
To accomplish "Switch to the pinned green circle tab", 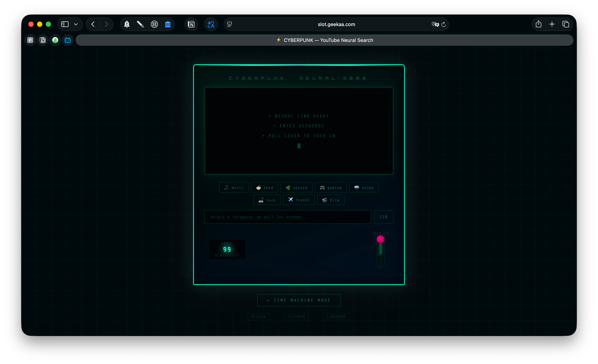I will (x=55, y=40).
